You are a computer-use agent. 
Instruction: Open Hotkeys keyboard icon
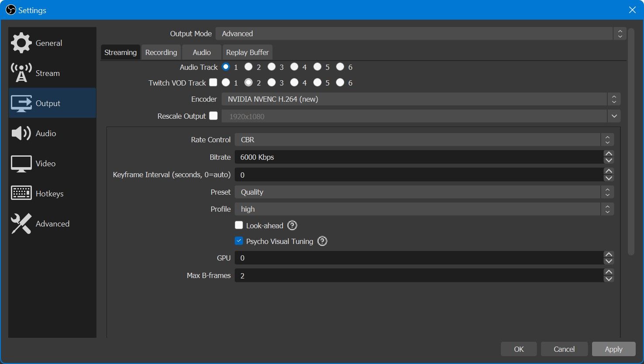coord(21,193)
